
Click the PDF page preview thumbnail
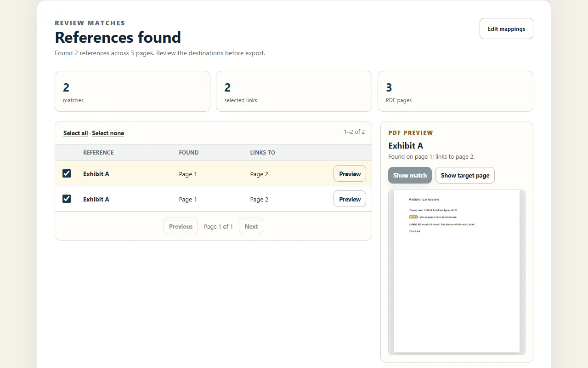coord(457,271)
